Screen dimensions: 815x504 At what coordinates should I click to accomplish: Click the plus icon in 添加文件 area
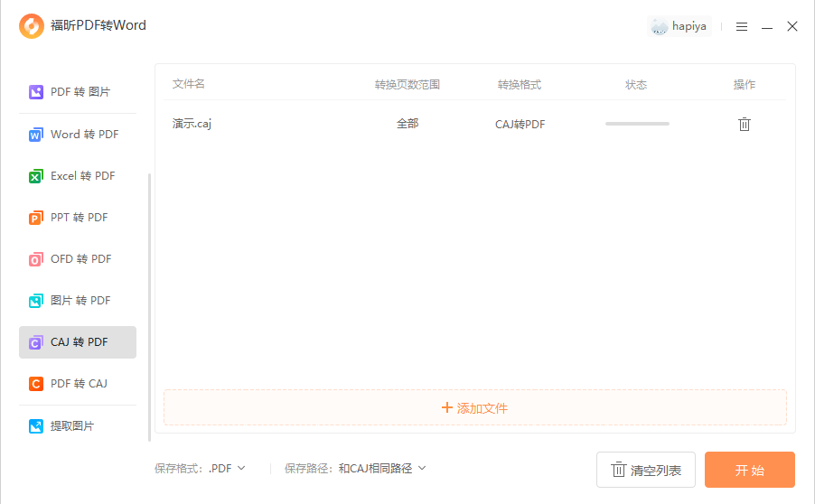coord(446,408)
